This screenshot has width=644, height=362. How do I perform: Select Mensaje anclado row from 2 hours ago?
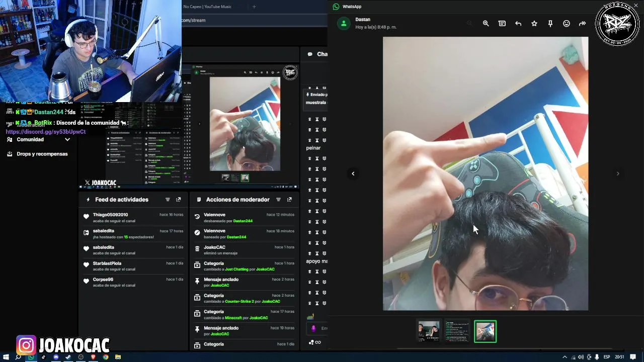(x=245, y=282)
